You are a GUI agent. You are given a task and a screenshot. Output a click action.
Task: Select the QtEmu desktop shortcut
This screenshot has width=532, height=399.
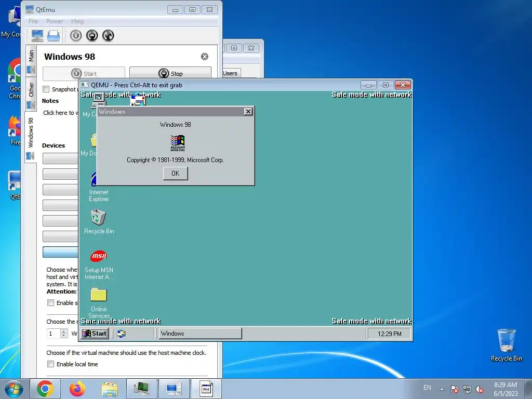[x=14, y=185]
